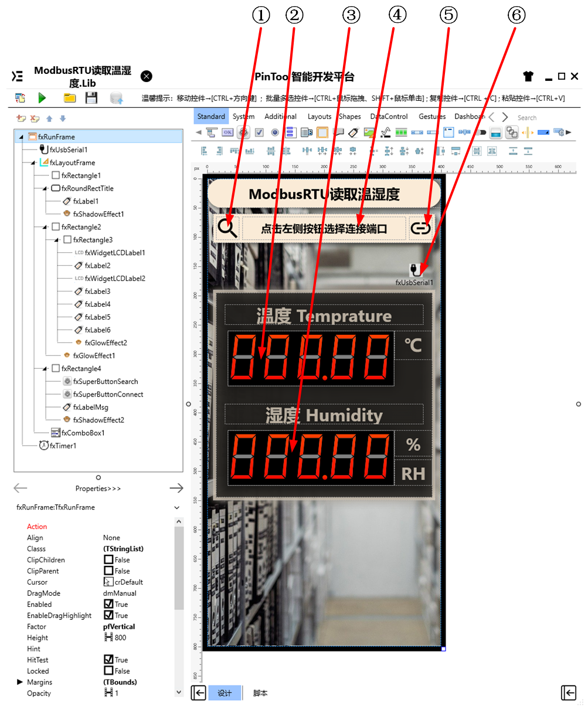Select the fxUsbSerial1 plug icon on canvas
The height and width of the screenshot is (709, 588).
click(x=415, y=270)
